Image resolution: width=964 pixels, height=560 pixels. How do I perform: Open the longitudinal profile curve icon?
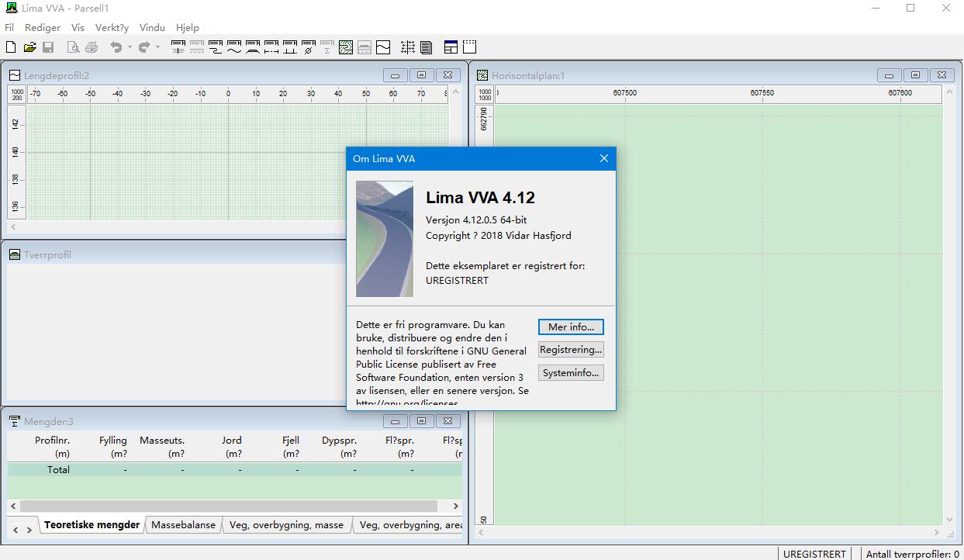click(383, 47)
